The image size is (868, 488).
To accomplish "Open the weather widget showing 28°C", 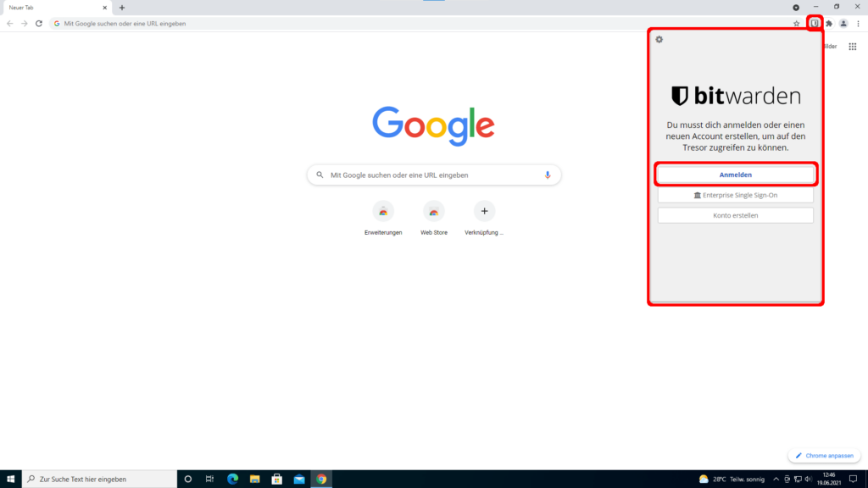I will coord(732,480).
